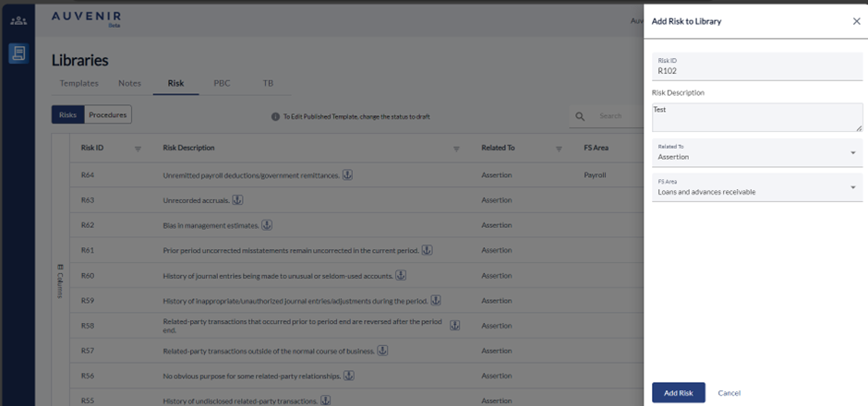Switch to Procedures toggle view
The width and height of the screenshot is (868, 406).
[x=108, y=115]
